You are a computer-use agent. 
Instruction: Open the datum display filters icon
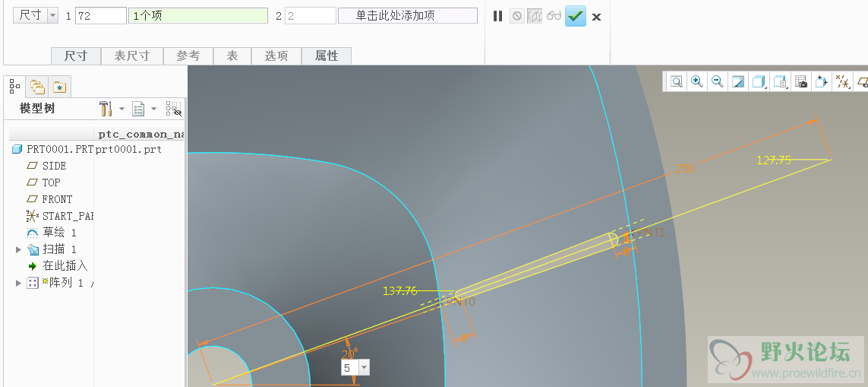tap(842, 82)
